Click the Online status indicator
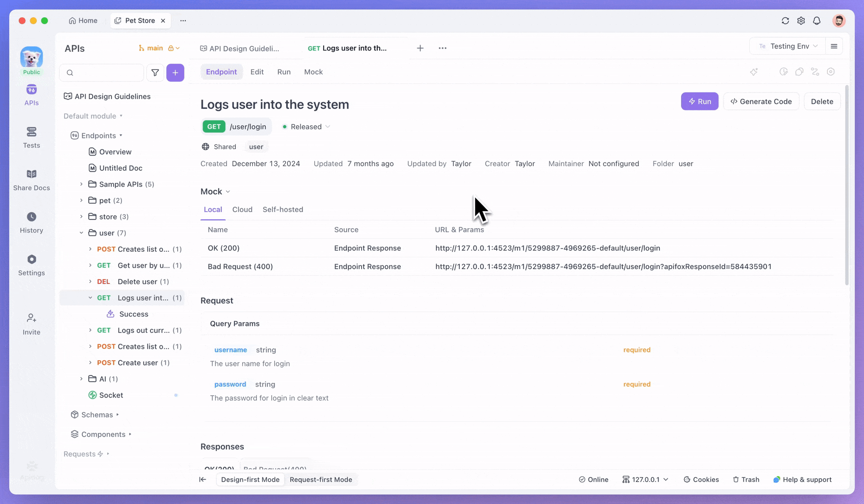 594,480
